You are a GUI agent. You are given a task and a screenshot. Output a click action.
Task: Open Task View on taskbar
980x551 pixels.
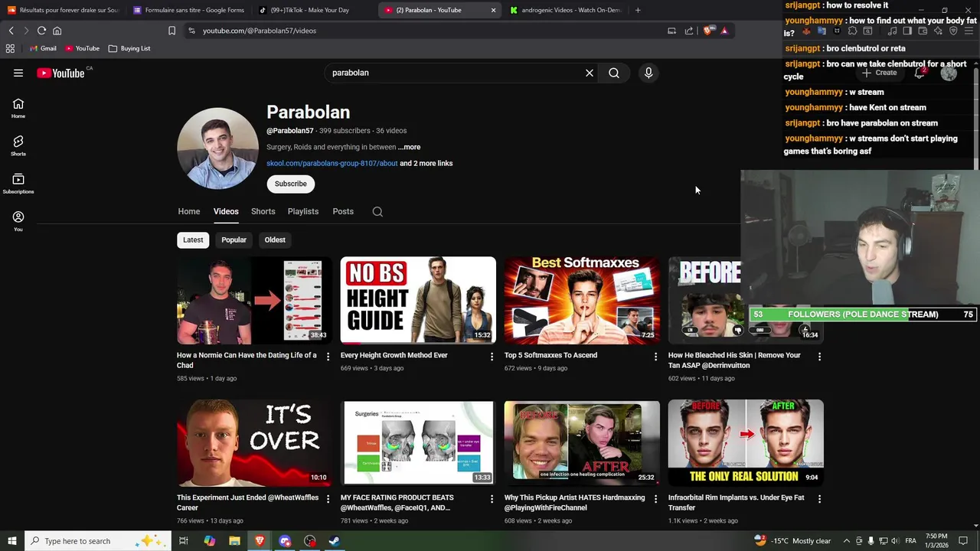[x=184, y=541]
